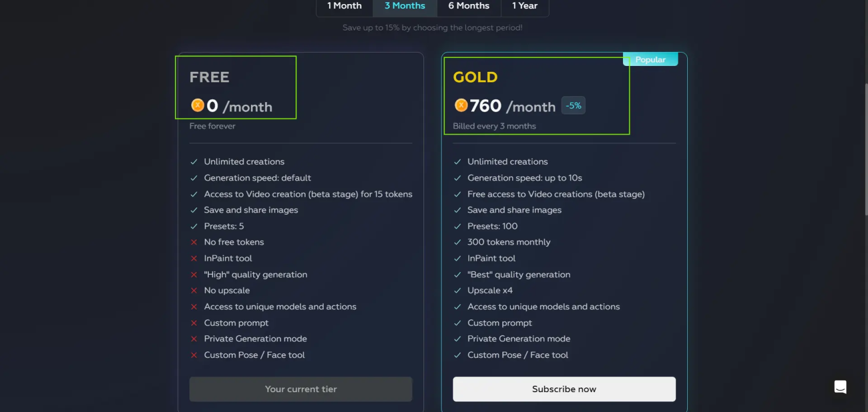The height and width of the screenshot is (412, 868).
Task: Switch to 6 Months billing period
Action: (468, 6)
